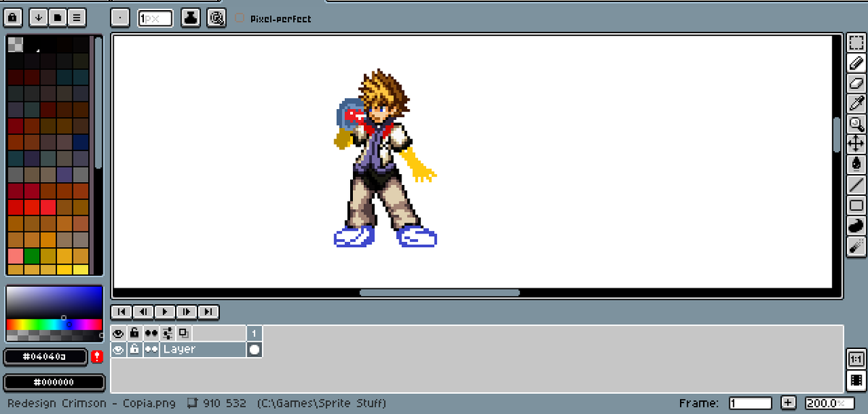Click the alpha checkerboard slider

pyautogui.click(x=54, y=335)
